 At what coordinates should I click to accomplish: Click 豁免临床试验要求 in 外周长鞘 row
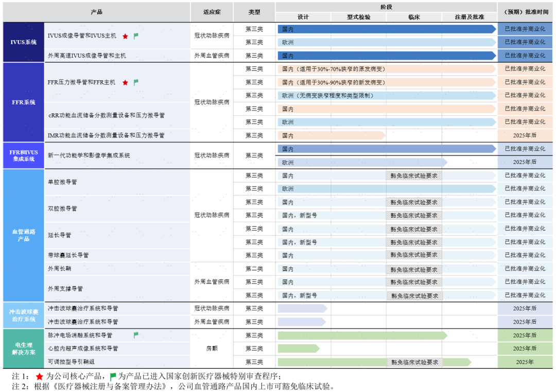[x=414, y=270]
